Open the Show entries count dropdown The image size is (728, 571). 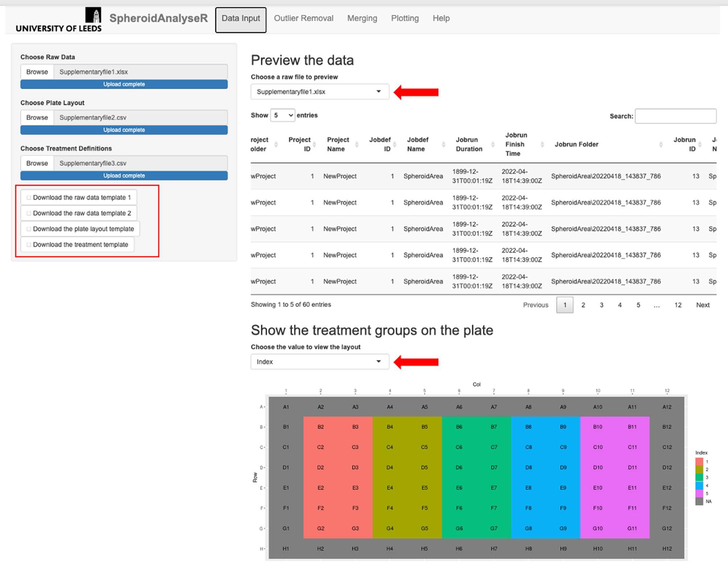click(x=282, y=115)
